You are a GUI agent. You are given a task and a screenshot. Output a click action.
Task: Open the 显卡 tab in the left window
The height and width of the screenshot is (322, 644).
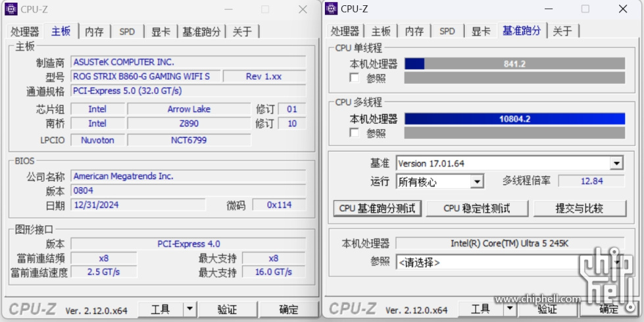click(x=161, y=32)
